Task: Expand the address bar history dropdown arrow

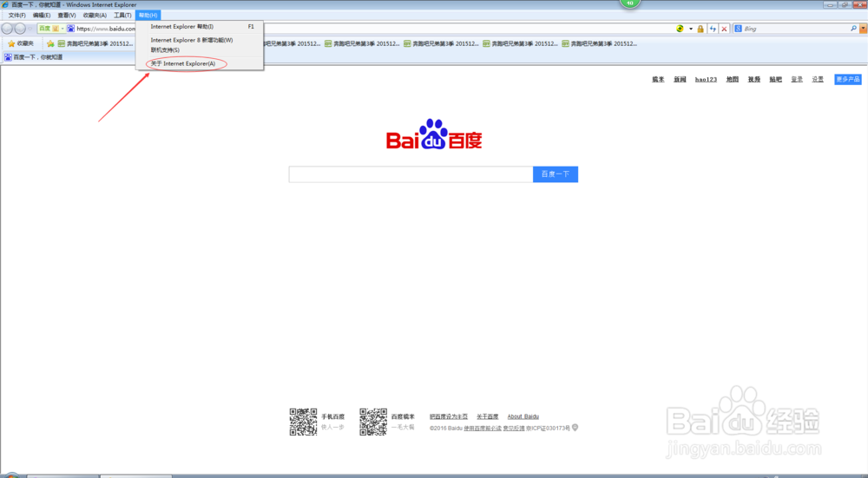Action: pyautogui.click(x=691, y=29)
